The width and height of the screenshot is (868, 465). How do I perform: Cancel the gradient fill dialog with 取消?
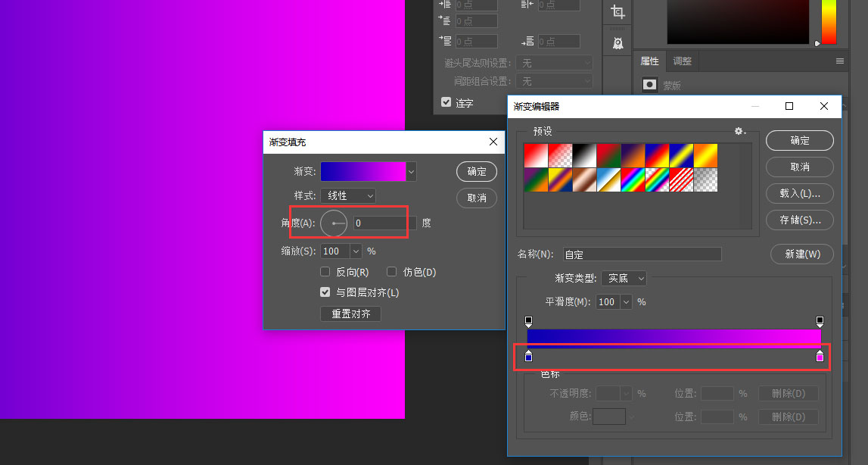click(x=477, y=198)
